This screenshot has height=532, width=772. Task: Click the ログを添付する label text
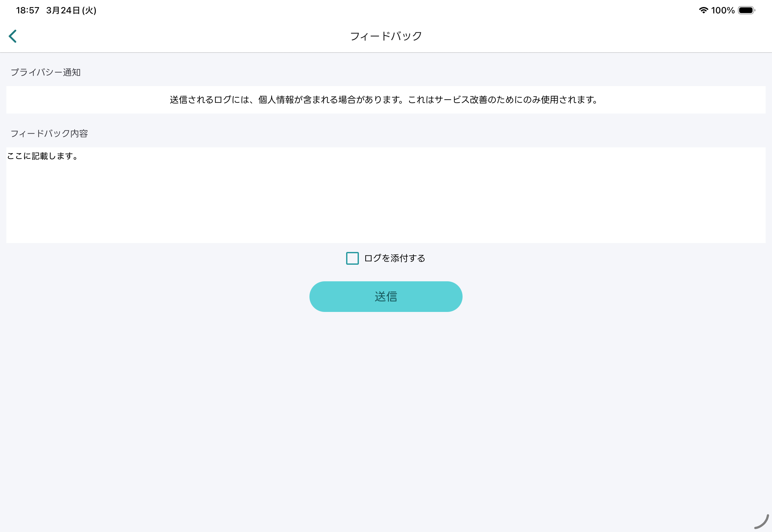[x=395, y=258]
